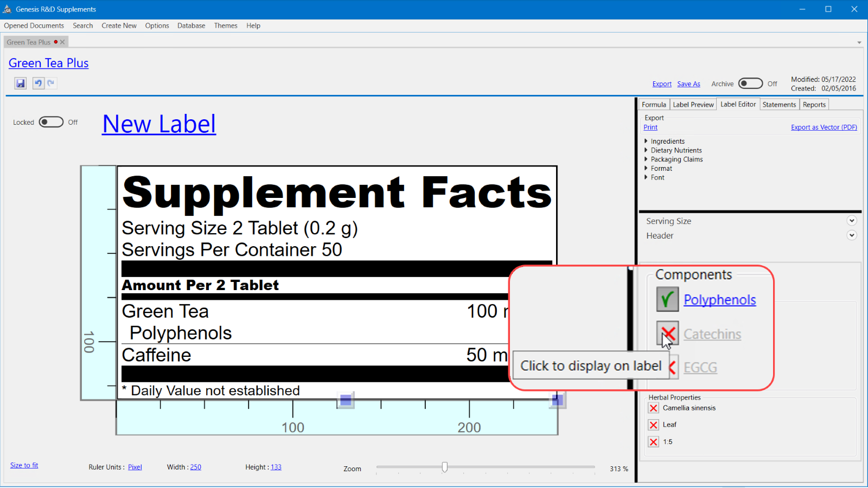The image size is (868, 488).
Task: Click the Green Tea Plus title link
Action: [x=49, y=63]
